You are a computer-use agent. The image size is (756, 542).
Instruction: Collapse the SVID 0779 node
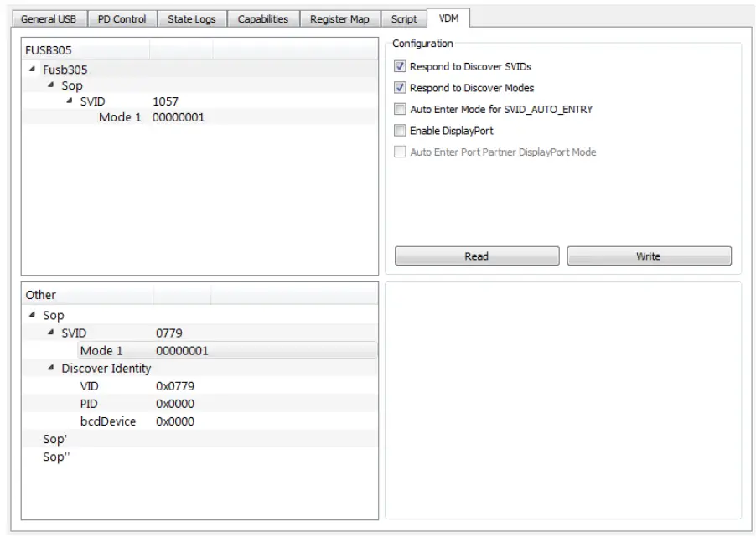[x=50, y=333]
